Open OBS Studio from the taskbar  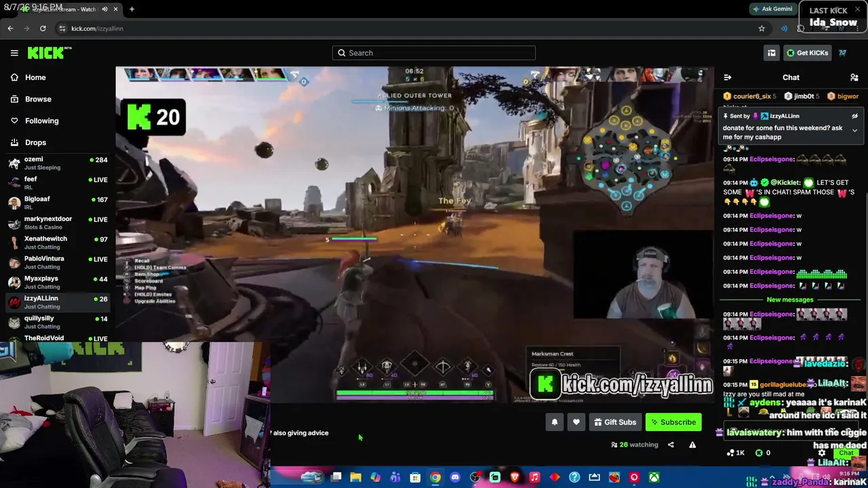coord(475,477)
